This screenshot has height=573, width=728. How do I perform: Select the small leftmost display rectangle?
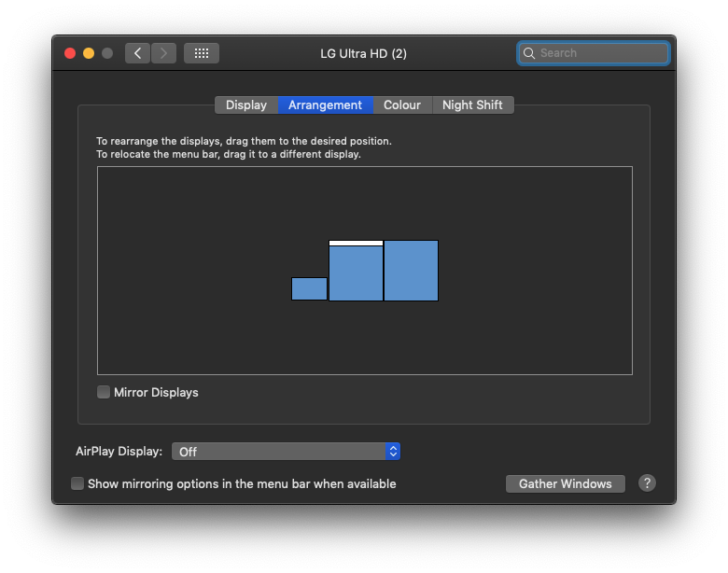[x=309, y=288]
